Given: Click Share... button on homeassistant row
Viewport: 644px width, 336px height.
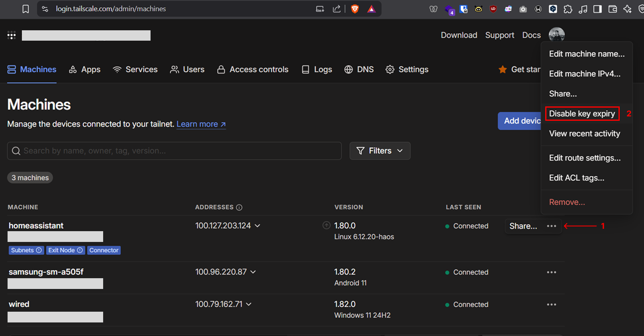Looking at the screenshot, I should click(523, 226).
